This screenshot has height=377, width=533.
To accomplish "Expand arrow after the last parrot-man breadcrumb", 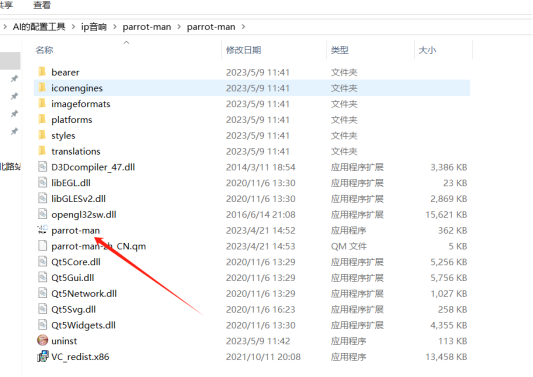I will [243, 27].
